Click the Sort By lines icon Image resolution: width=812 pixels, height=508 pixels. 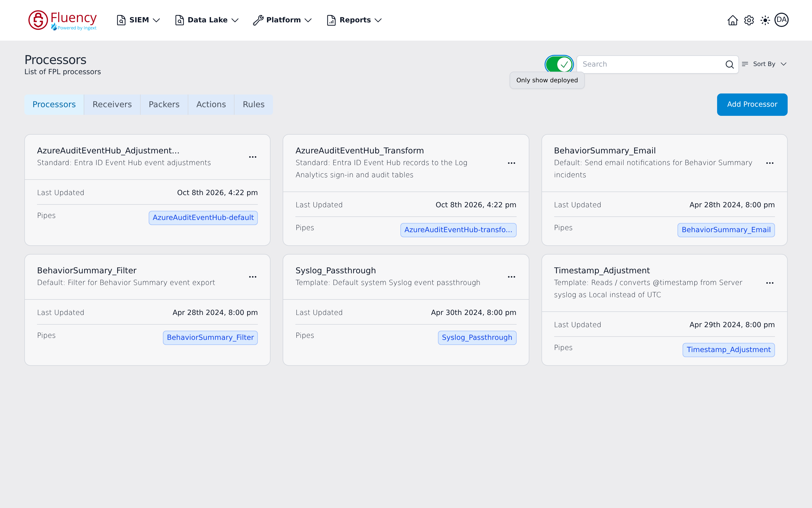pyautogui.click(x=745, y=64)
